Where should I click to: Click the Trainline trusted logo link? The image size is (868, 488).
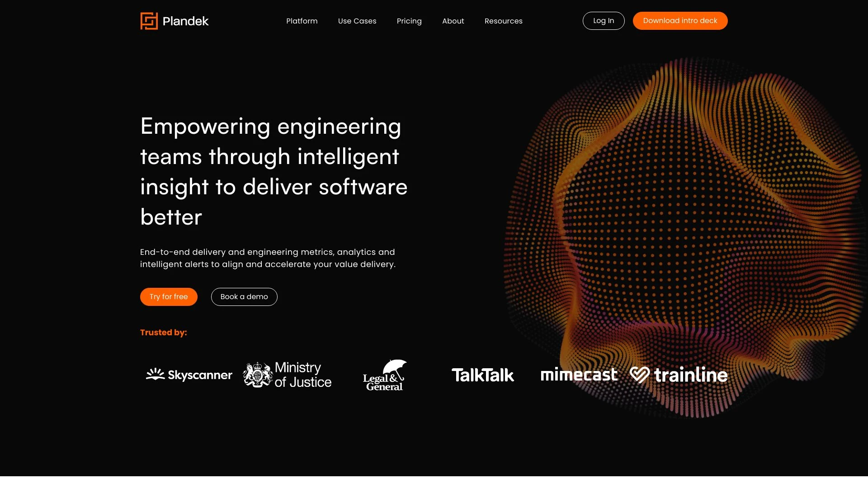tap(679, 374)
